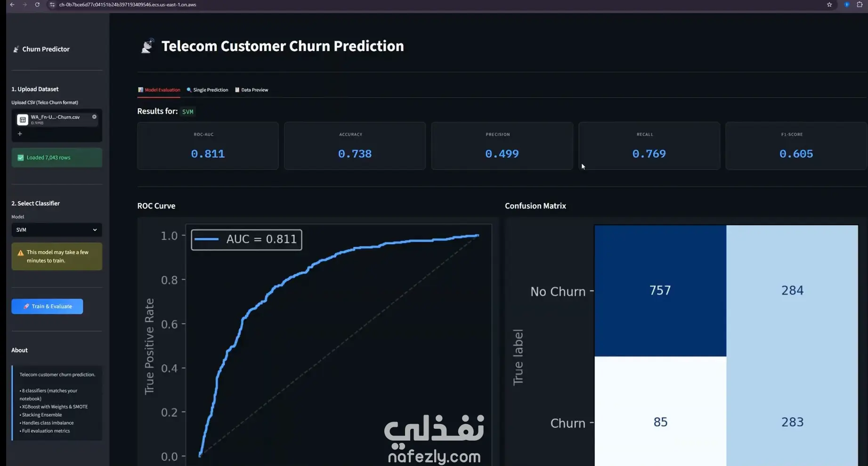Reload the page with refresh icon
Screen dimensions: 868x466
(x=37, y=5)
